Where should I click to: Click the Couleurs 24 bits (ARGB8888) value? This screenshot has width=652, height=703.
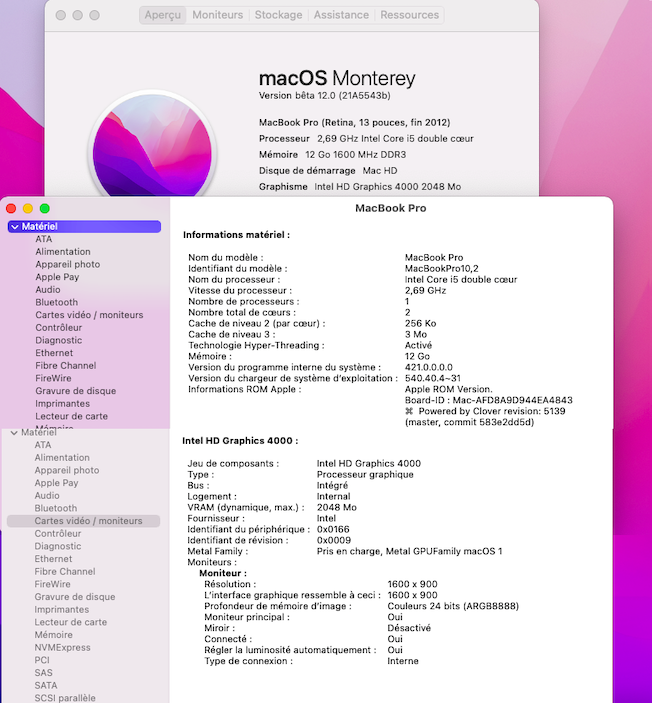coord(453,606)
